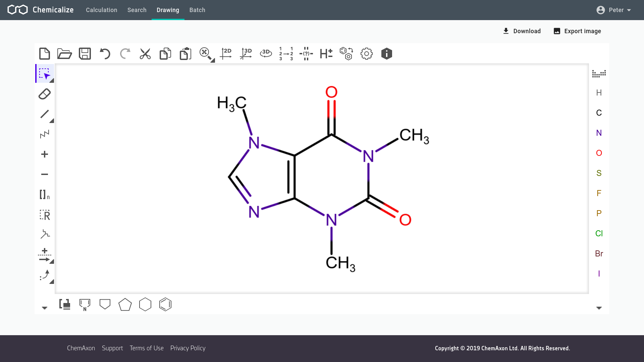The height and width of the screenshot is (362, 644).
Task: Select the cyclopentane envelope template
Action: (x=105, y=304)
